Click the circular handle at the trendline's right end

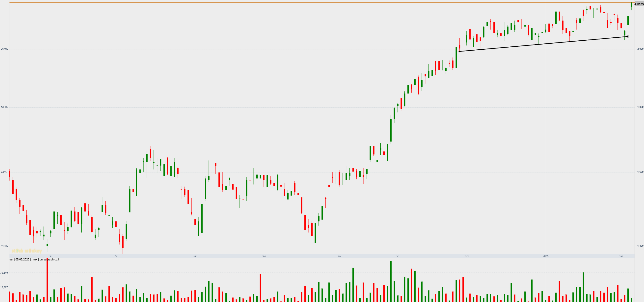pos(628,36)
